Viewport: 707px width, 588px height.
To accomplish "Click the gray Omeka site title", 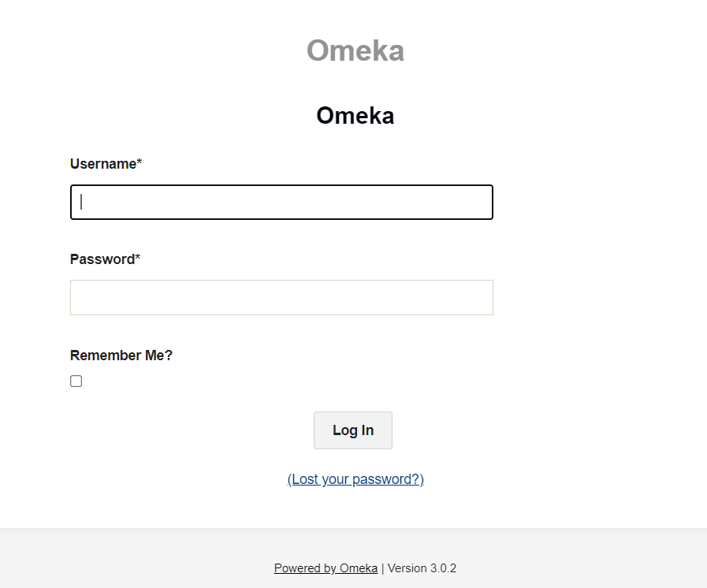I will click(x=355, y=51).
